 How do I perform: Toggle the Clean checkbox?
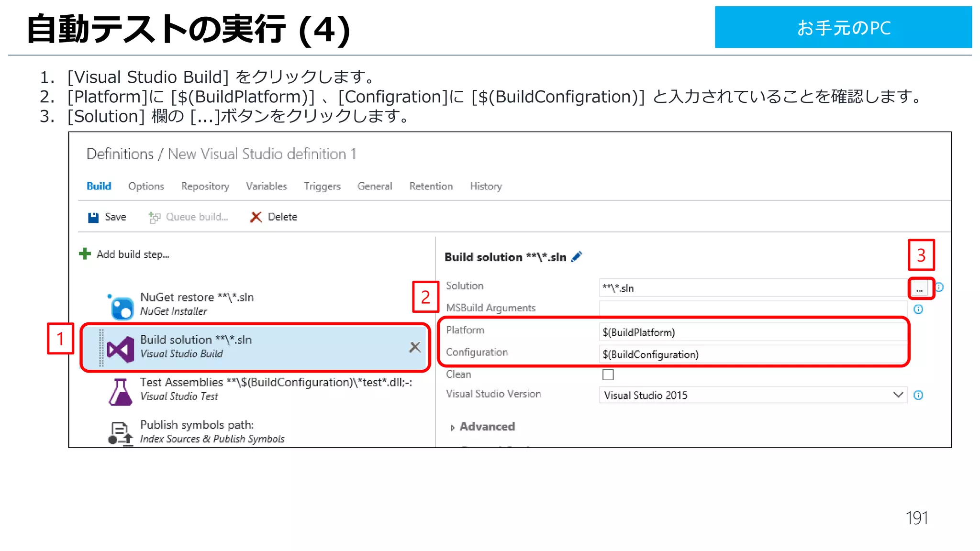coord(608,375)
